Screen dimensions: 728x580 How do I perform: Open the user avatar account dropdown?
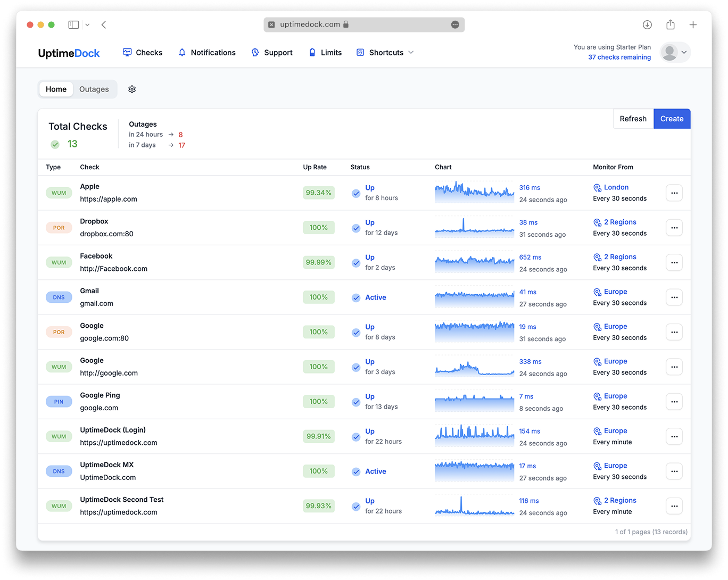[x=675, y=52]
